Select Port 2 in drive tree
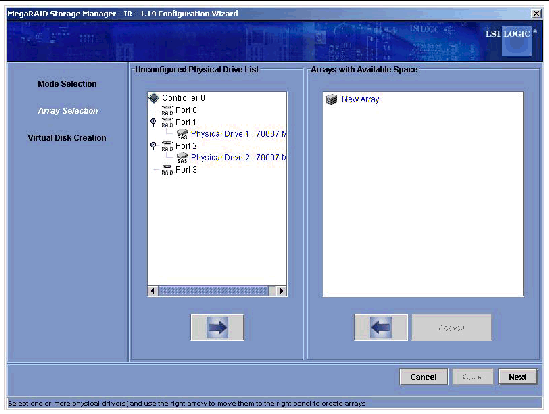The width and height of the screenshot is (549, 414). (186, 146)
